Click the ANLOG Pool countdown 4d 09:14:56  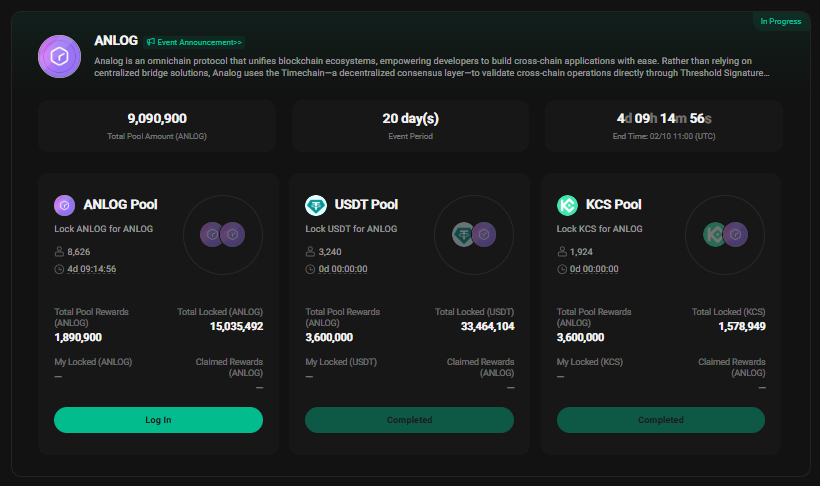(x=92, y=269)
